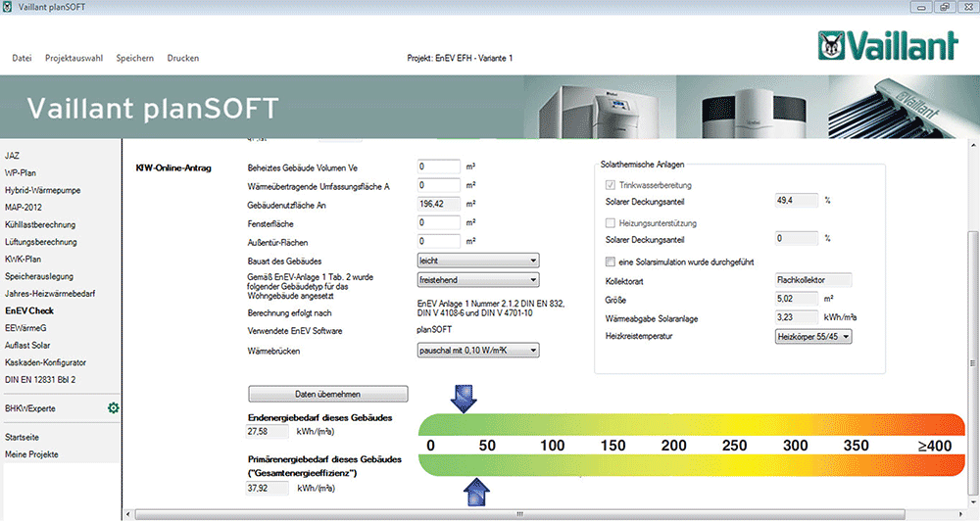Screen dimensions: 980x522
Task: Click the Beheiztes Gebäude Volumen Ve field
Action: coord(439,166)
